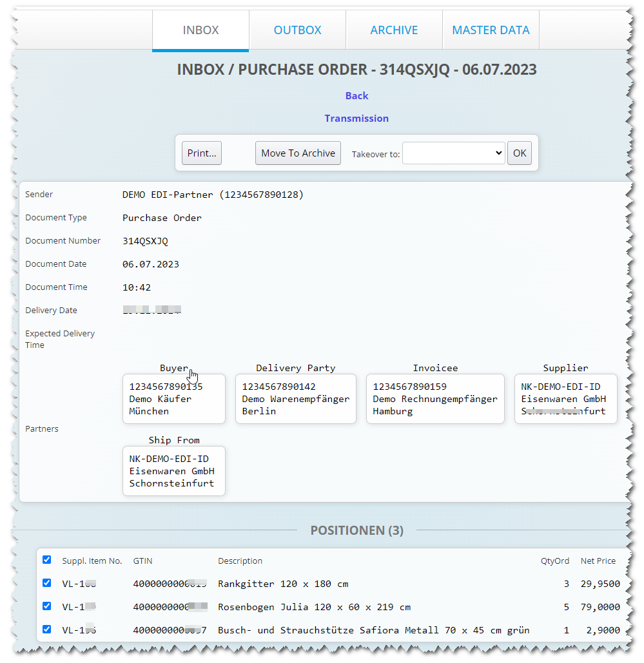Uncheck the Rankgitter 120 x 180 cm row
Viewport: 644px width, 663px height.
[x=46, y=583]
